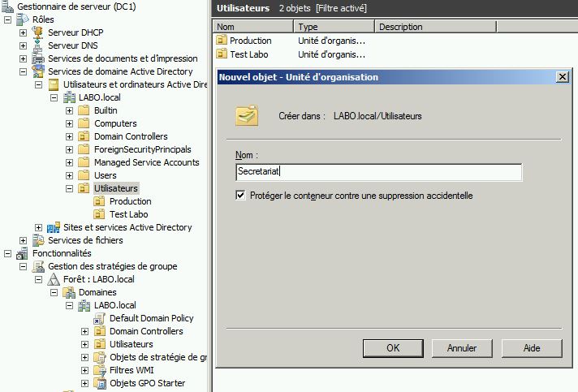
Task: Expand the Builtin container
Action: (69, 110)
